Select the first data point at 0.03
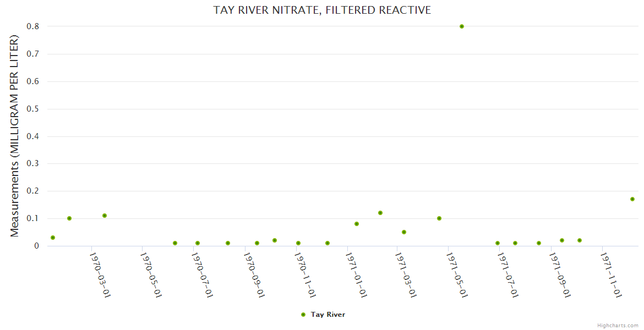 click(53, 238)
